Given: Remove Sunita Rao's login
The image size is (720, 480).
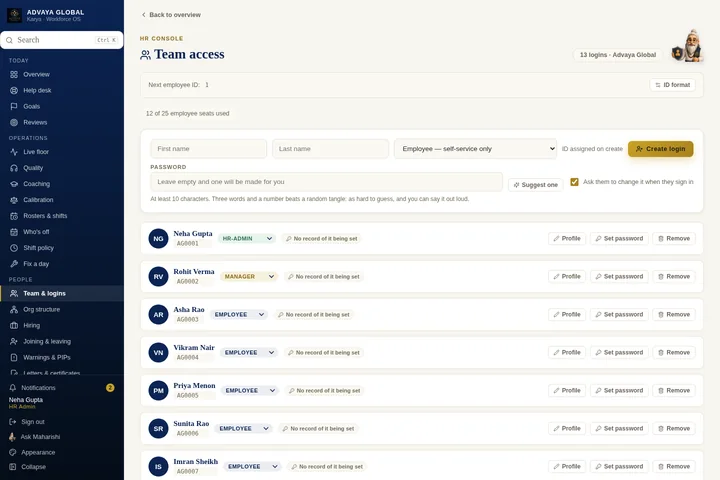Looking at the screenshot, I should click(x=674, y=429).
